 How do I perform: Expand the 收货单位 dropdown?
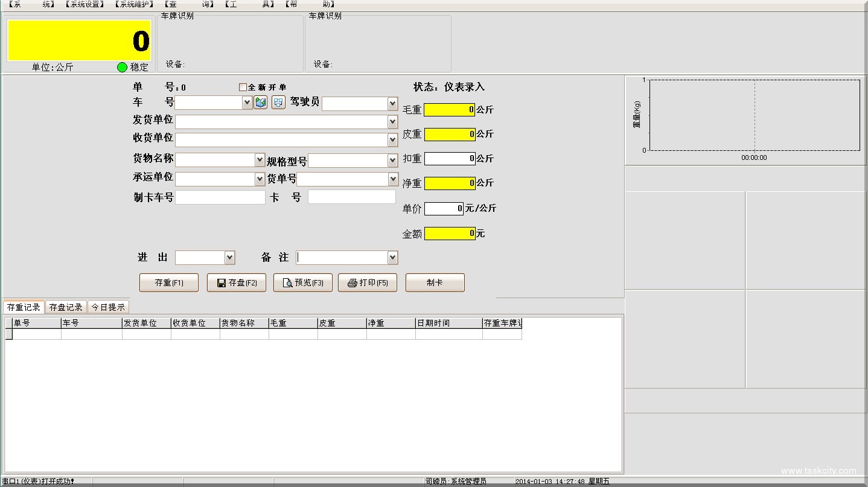392,140
